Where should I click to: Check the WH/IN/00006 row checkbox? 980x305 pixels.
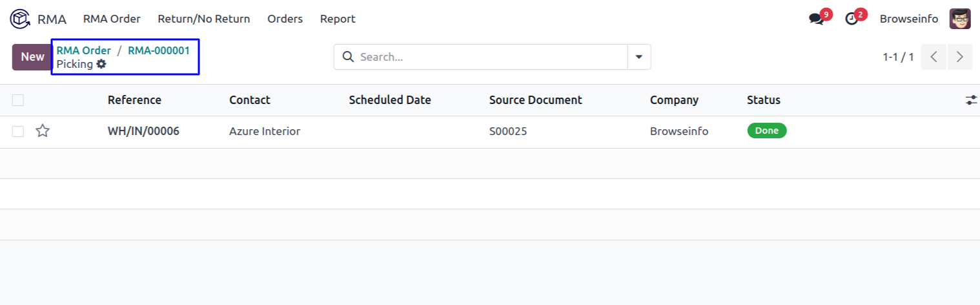click(x=18, y=131)
